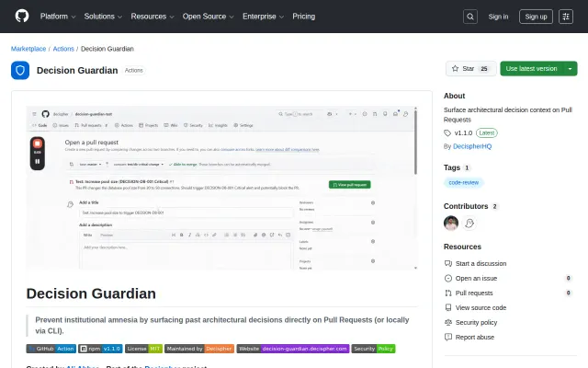The image size is (588, 368).
Task: Select the code-review tag
Action: [x=463, y=182]
